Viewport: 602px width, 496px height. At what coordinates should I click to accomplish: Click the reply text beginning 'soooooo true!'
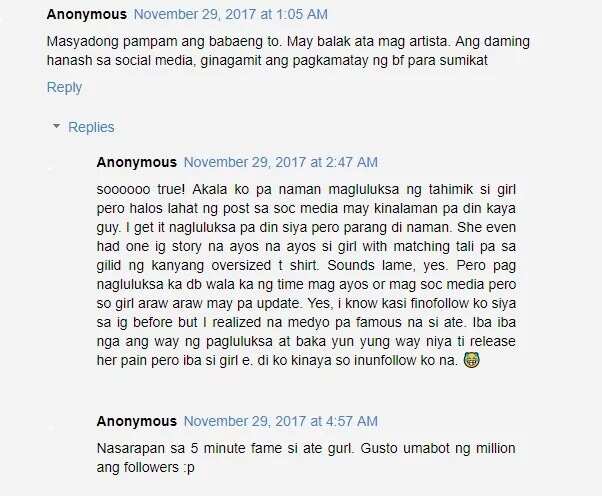306,275
